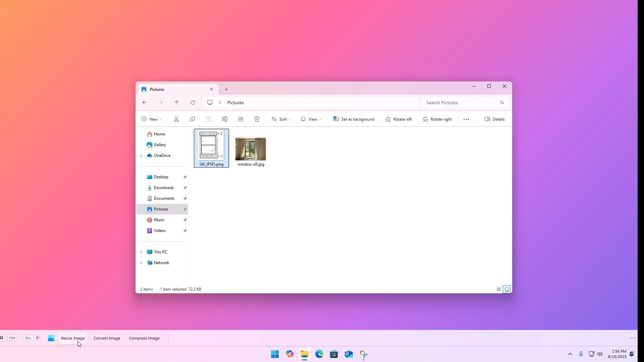The height and width of the screenshot is (362, 644).
Task: Open the View dropdown menu
Action: (x=311, y=119)
